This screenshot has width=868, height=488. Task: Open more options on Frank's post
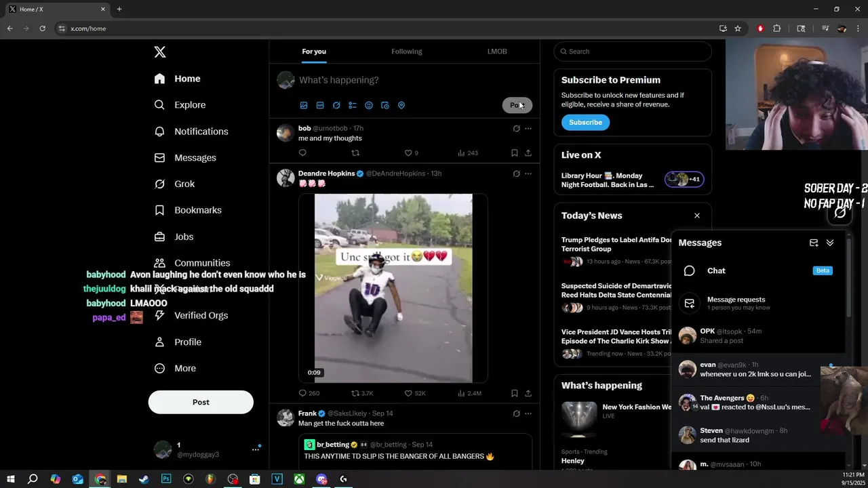[x=528, y=413]
